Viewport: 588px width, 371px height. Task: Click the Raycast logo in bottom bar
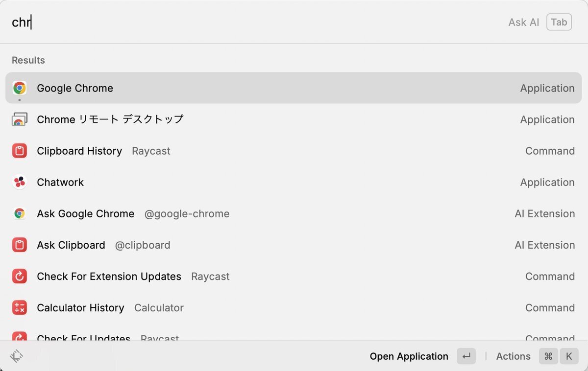pyautogui.click(x=16, y=356)
